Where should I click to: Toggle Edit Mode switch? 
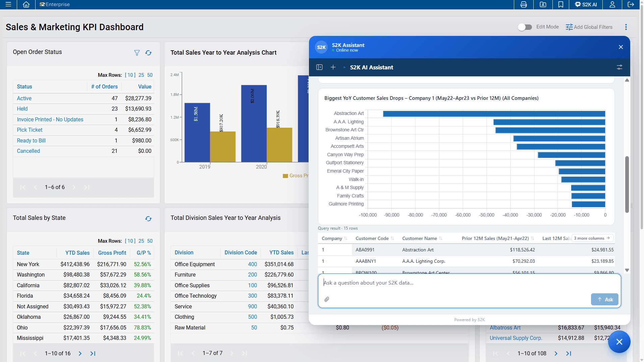[x=525, y=27]
